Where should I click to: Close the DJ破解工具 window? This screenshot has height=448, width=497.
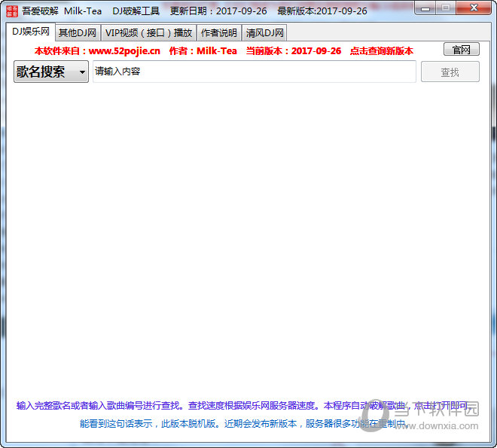474,8
